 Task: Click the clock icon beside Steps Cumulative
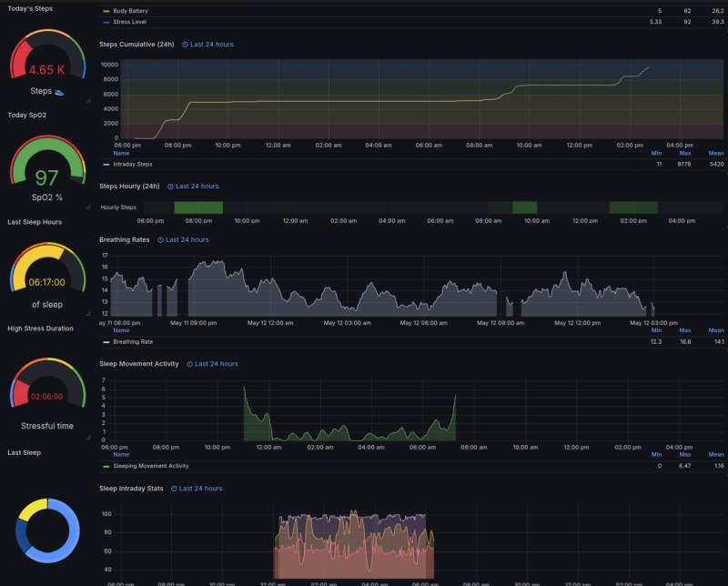click(x=185, y=44)
